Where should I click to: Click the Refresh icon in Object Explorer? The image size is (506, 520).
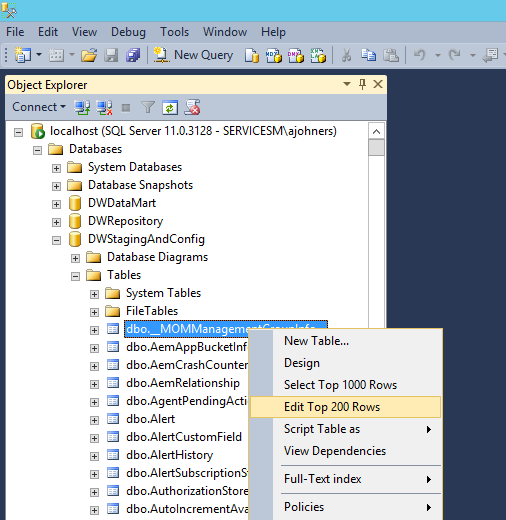coord(170,108)
